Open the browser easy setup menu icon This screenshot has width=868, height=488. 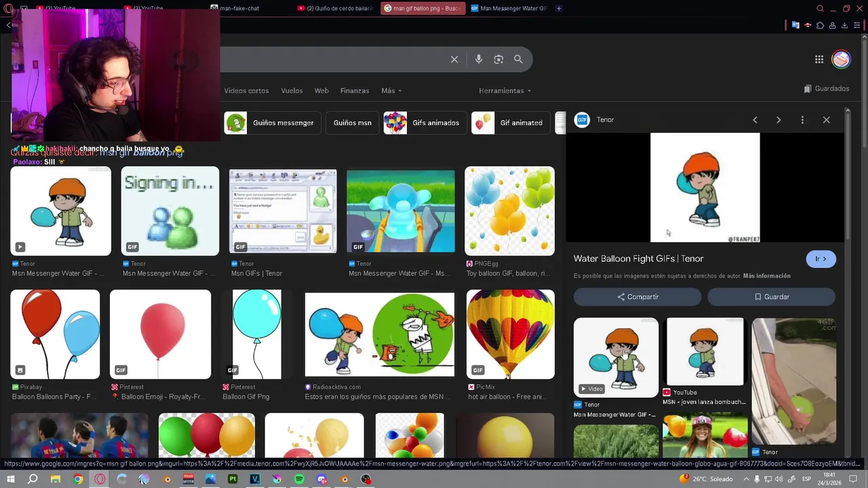point(856,25)
